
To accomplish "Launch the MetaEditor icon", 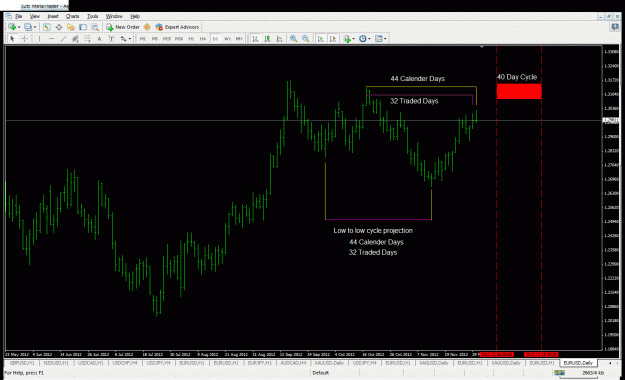I will click(147, 27).
